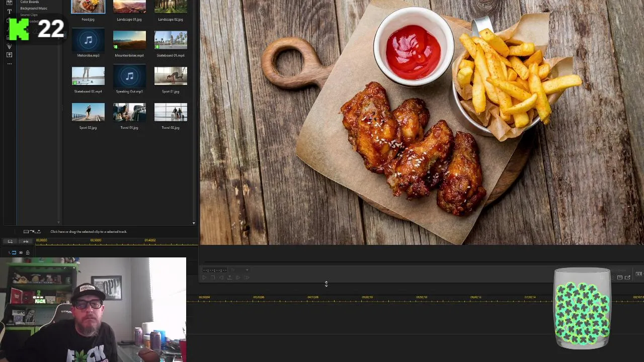Click the track 1 video track icon
Screen dimensions: 644x362
(14, 252)
